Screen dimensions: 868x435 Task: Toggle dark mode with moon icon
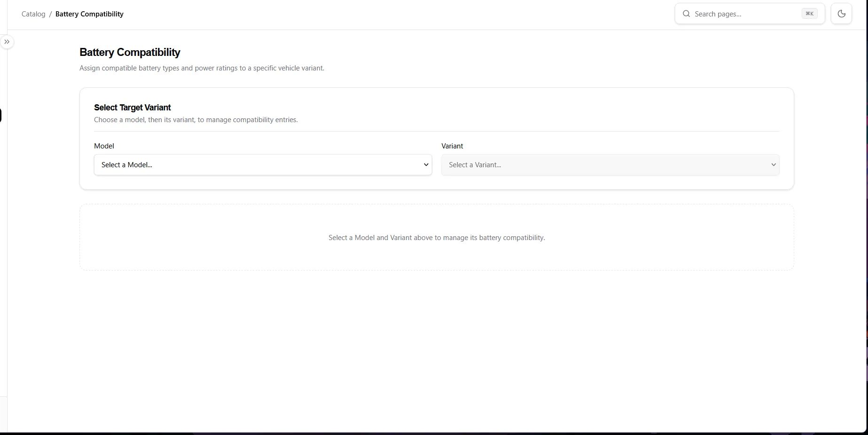(842, 14)
